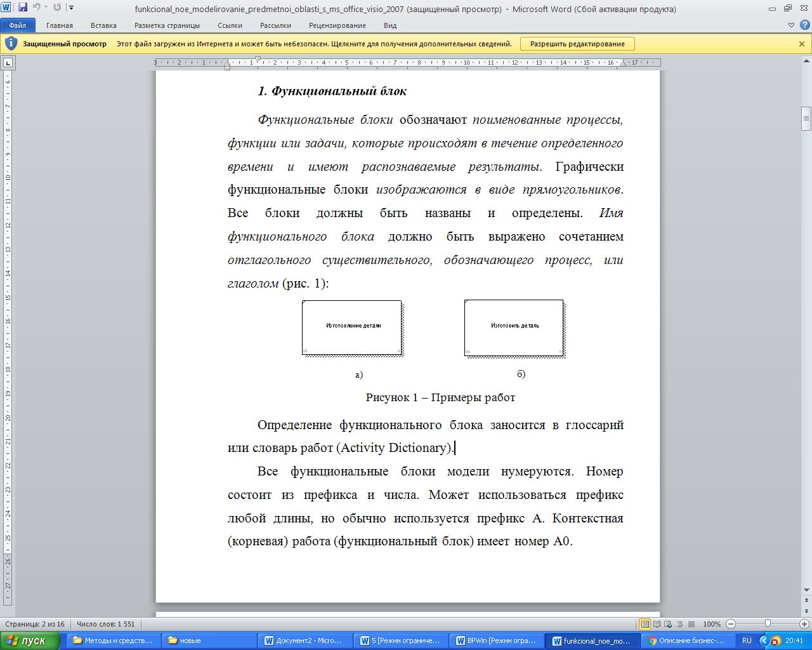Click the caption 'Рисунок 1 – Примеры работ'
The image size is (812, 650).
[440, 397]
